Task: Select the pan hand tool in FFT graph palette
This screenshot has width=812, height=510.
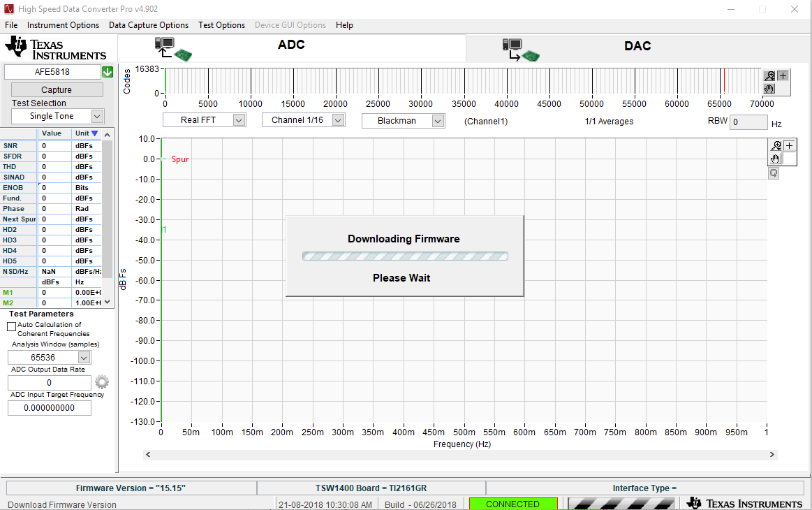Action: pos(776,159)
